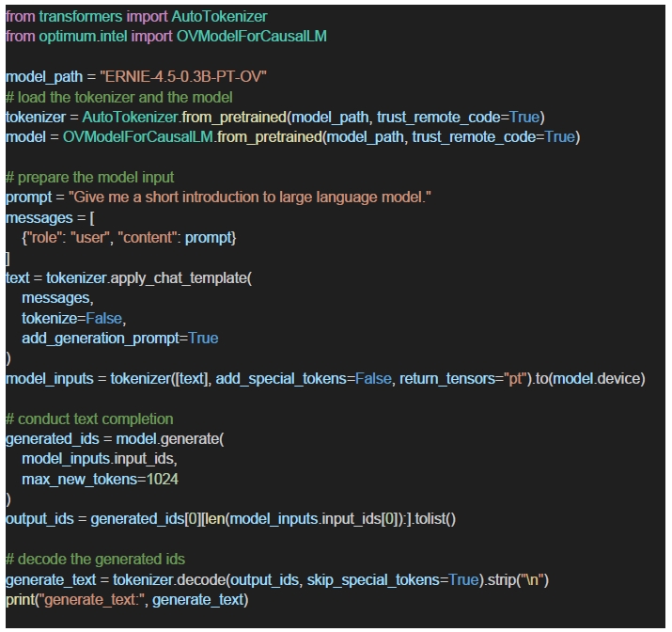Click the '# conduct text completion' comment
This screenshot has width=672, height=632.
pos(89,419)
